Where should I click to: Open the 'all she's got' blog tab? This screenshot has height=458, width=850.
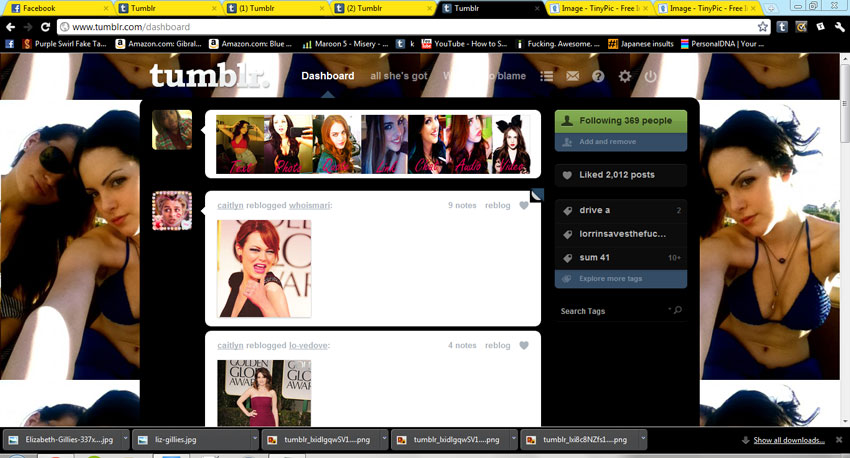(398, 76)
